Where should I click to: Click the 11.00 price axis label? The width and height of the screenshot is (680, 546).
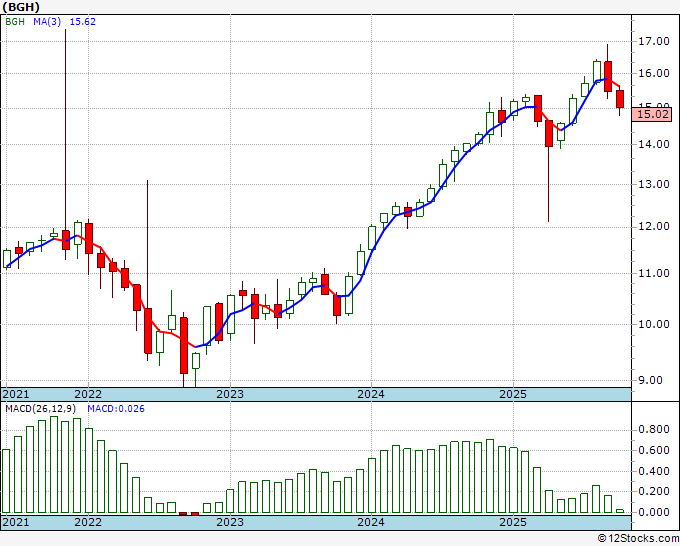coord(654,273)
